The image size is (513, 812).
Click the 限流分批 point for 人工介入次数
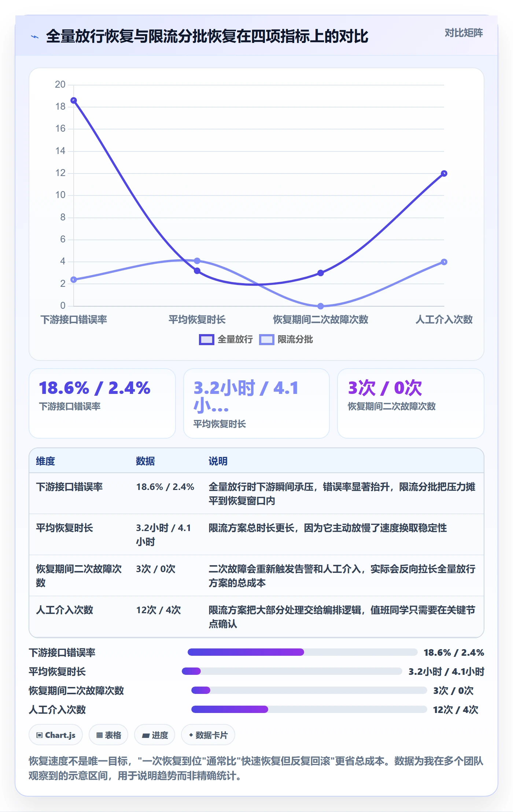(x=444, y=262)
